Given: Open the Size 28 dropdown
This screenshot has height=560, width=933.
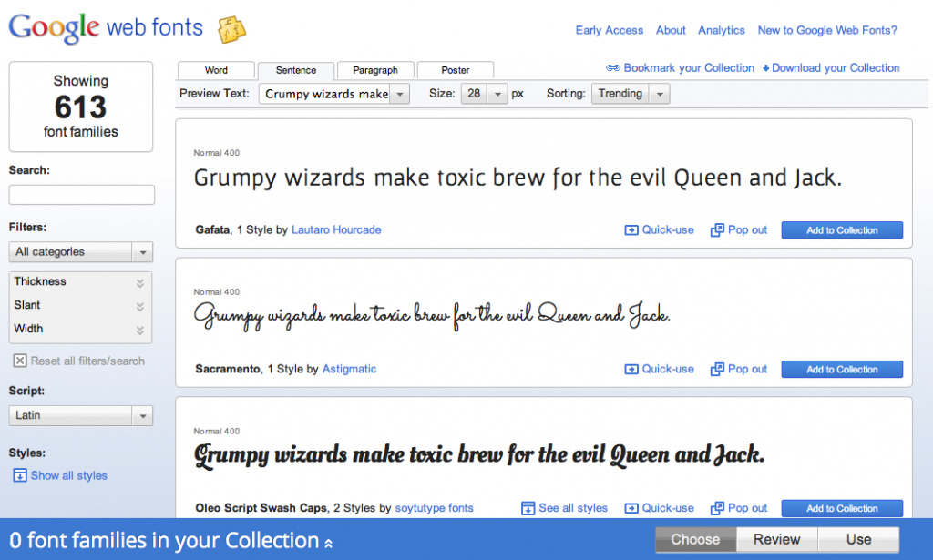Looking at the screenshot, I should point(485,94).
